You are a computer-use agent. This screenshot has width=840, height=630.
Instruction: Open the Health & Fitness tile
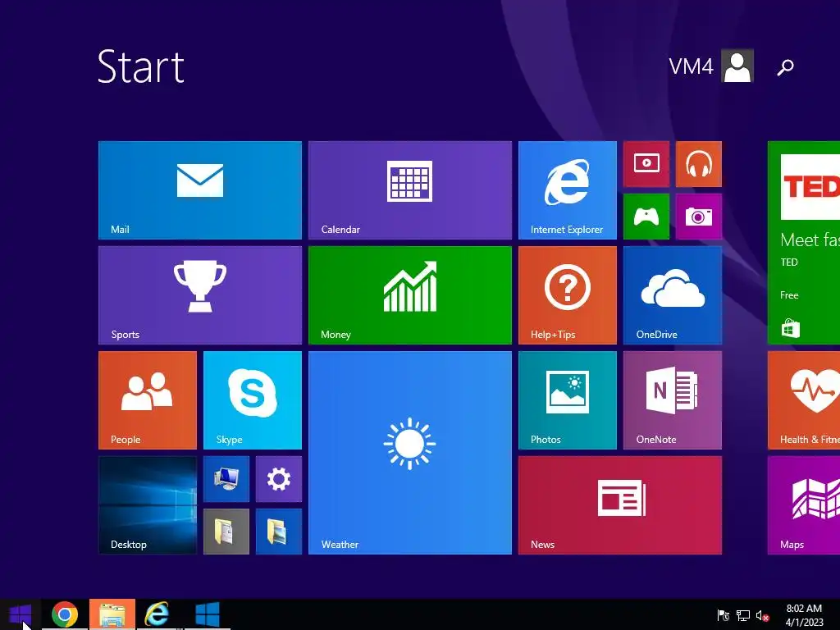804,400
